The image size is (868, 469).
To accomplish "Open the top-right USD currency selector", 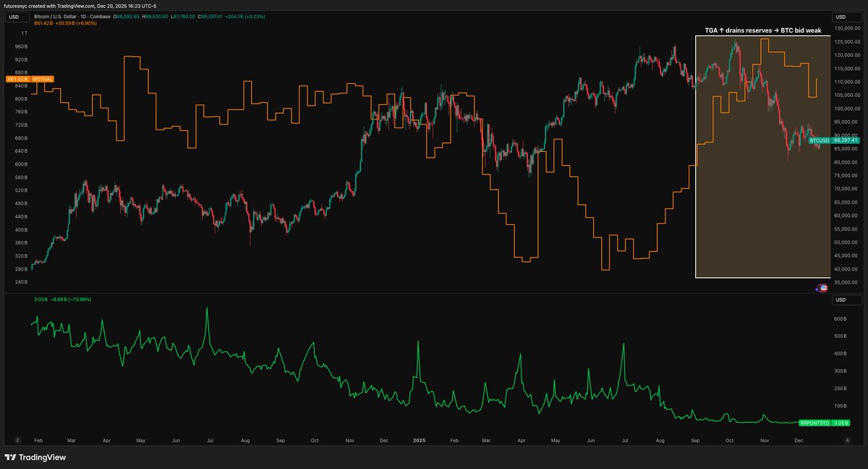I will [x=841, y=16].
